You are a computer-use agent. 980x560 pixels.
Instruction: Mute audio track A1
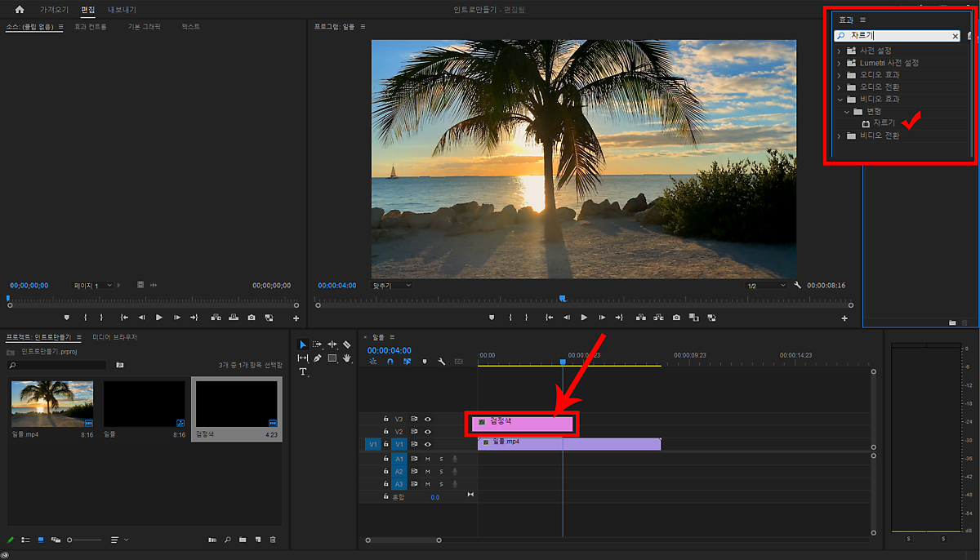(x=427, y=459)
